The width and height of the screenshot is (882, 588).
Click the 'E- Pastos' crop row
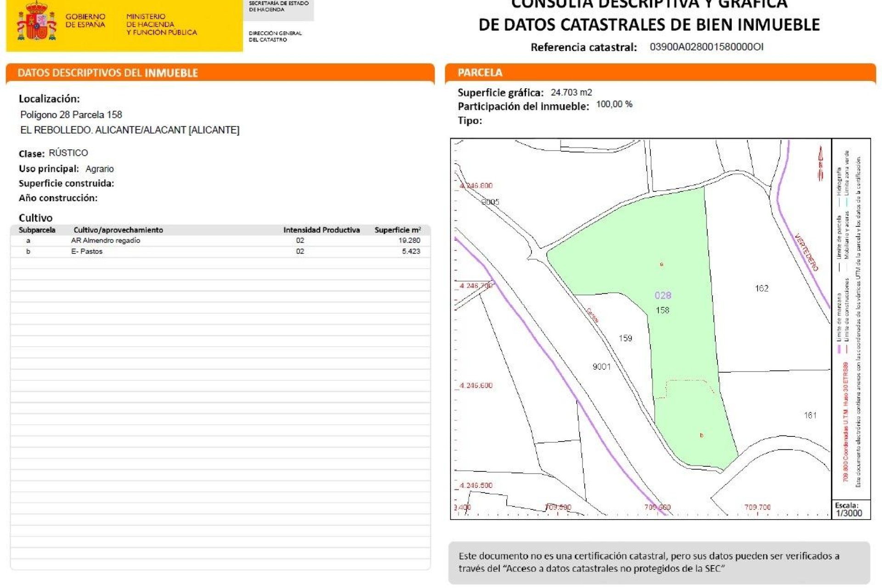coord(220,251)
